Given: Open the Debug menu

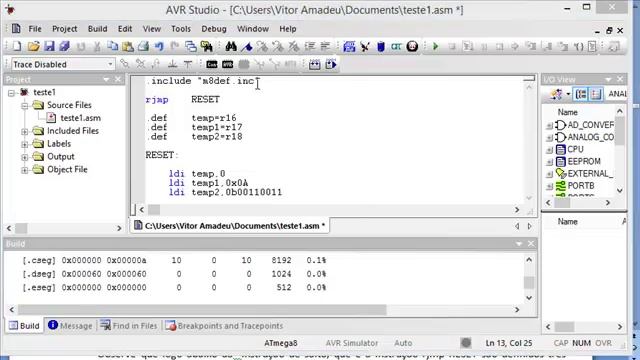Looking at the screenshot, I should 214,29.
